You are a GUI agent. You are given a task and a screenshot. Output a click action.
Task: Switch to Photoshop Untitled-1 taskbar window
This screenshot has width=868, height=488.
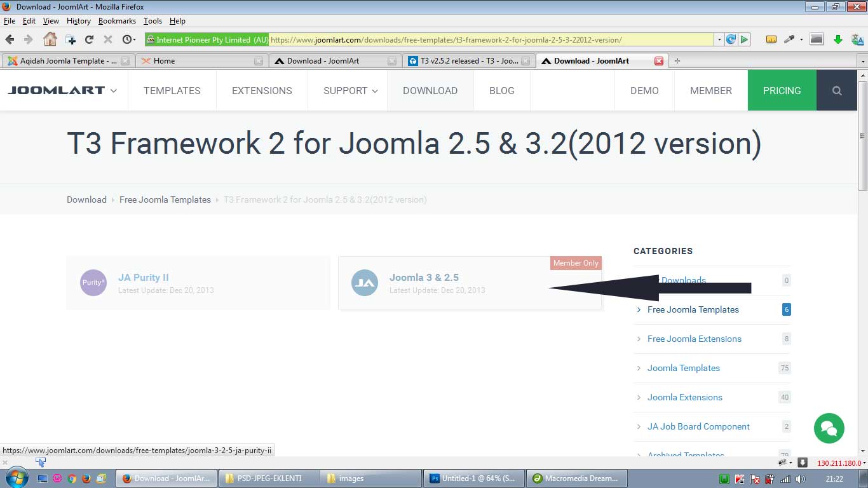click(473, 478)
